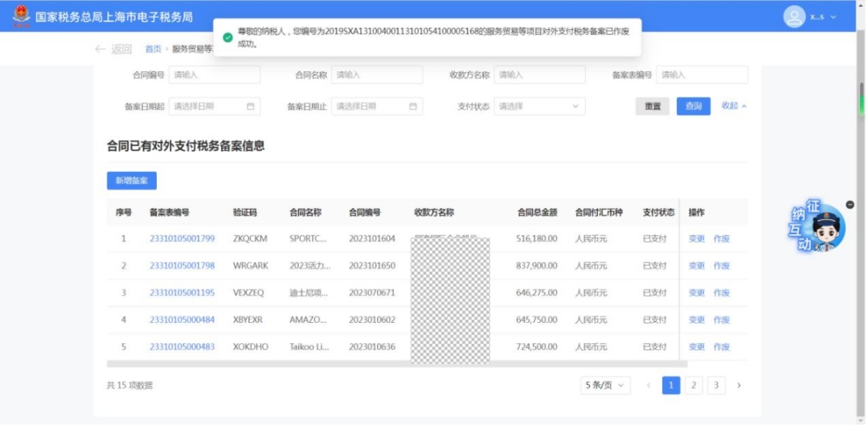Click the back arrow 返回
The height and width of the screenshot is (429, 868).
tap(113, 49)
